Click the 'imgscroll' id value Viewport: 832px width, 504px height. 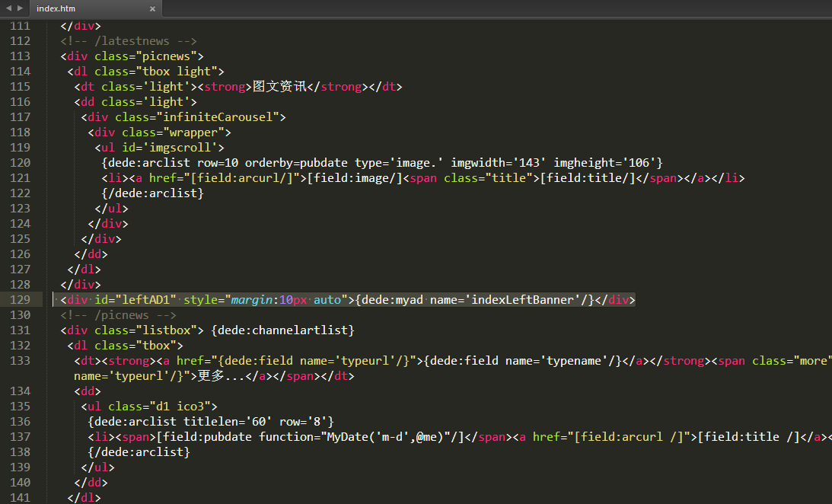[180, 148]
